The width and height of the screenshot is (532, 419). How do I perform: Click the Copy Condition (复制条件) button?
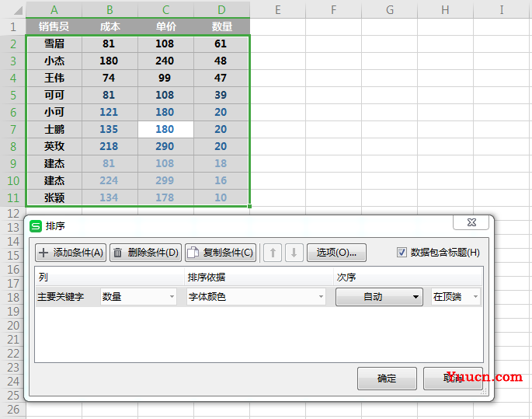click(221, 253)
